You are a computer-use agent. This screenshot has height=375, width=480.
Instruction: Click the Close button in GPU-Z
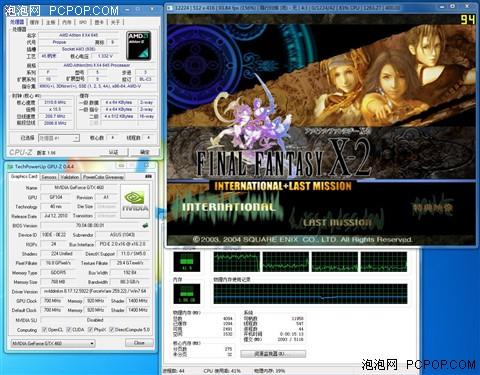tap(139, 343)
